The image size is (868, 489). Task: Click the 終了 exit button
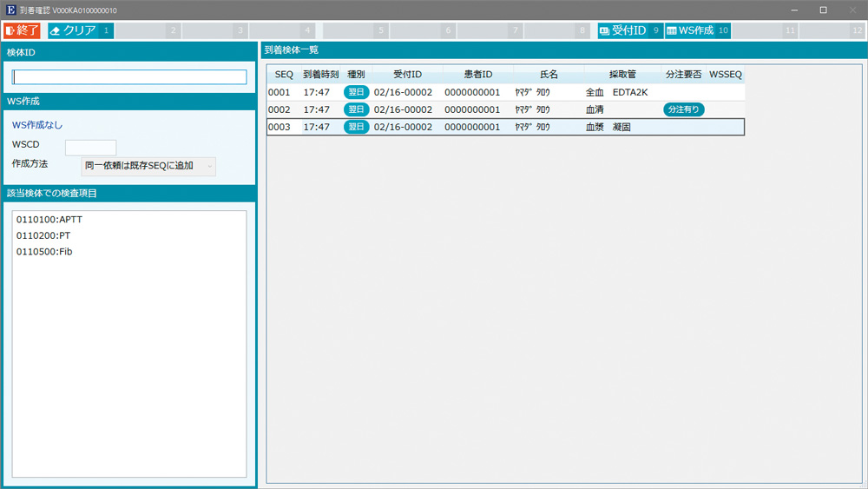23,30
